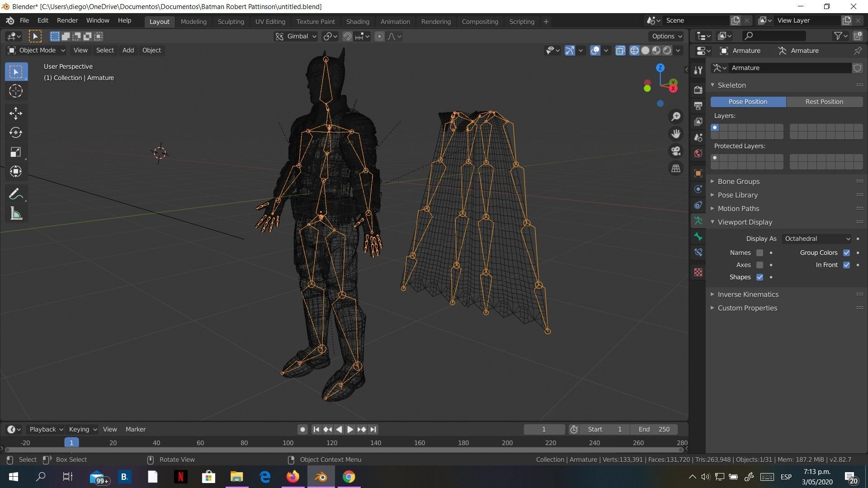Open the World properties tab
The width and height of the screenshot is (868, 488).
[x=698, y=153]
